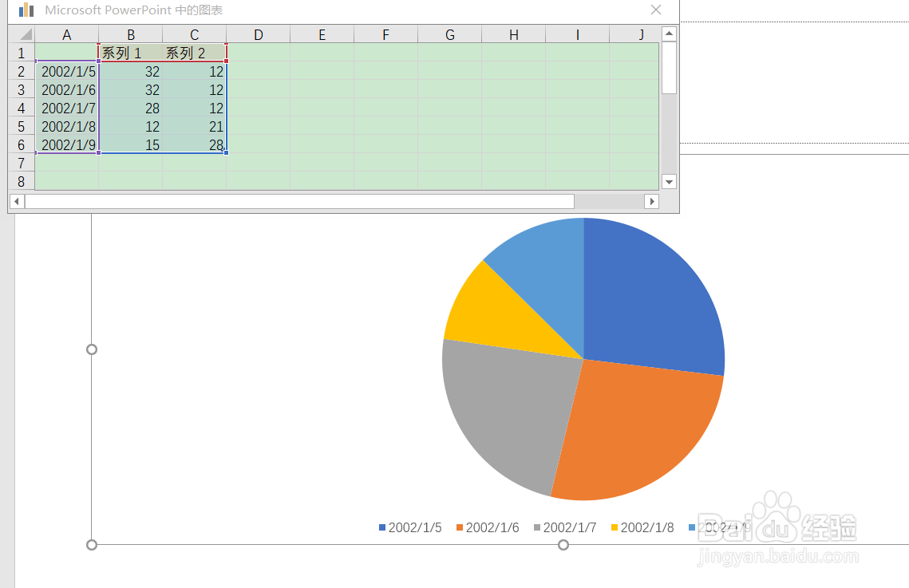Click cell B6 with value 15
The width and height of the screenshot is (909, 588).
[x=130, y=145]
